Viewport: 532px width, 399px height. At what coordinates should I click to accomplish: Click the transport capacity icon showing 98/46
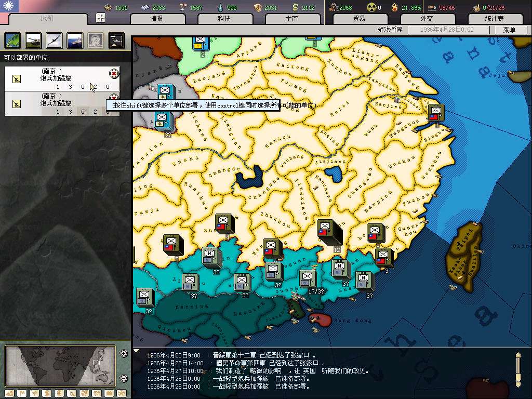(x=432, y=7)
